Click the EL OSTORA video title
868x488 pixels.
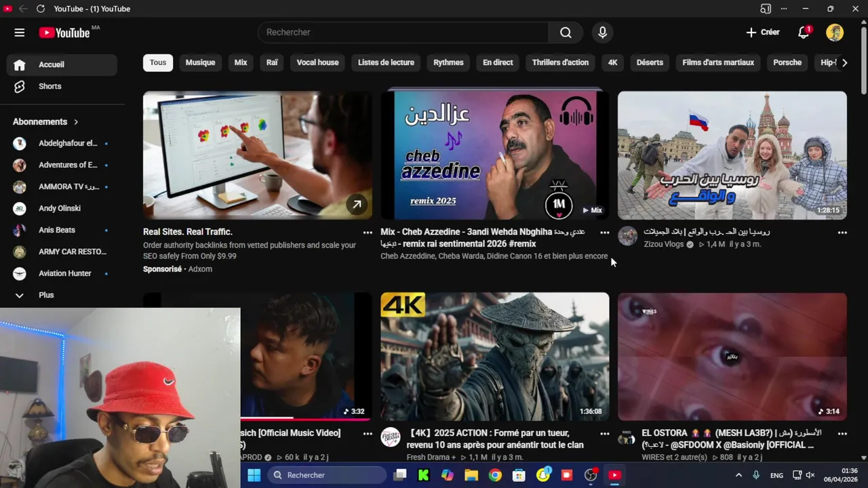(x=732, y=439)
